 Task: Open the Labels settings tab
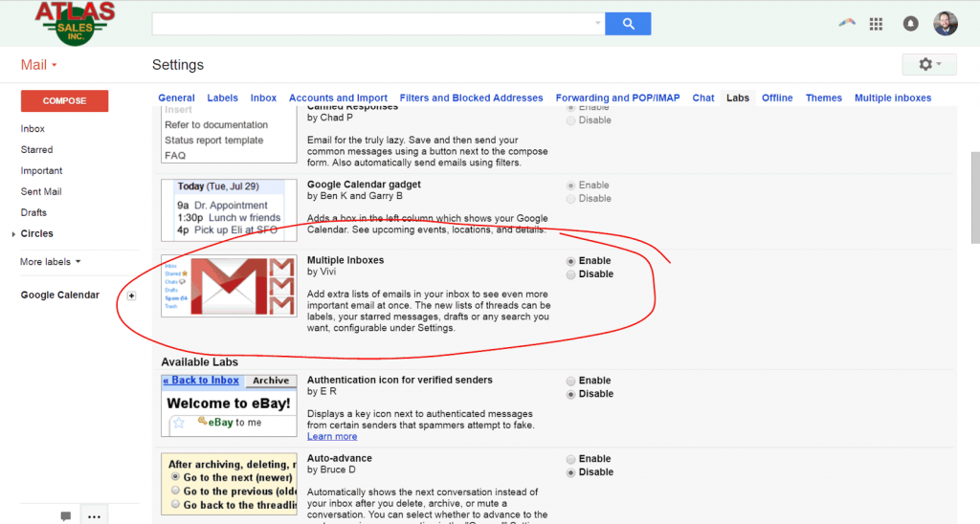click(x=222, y=98)
